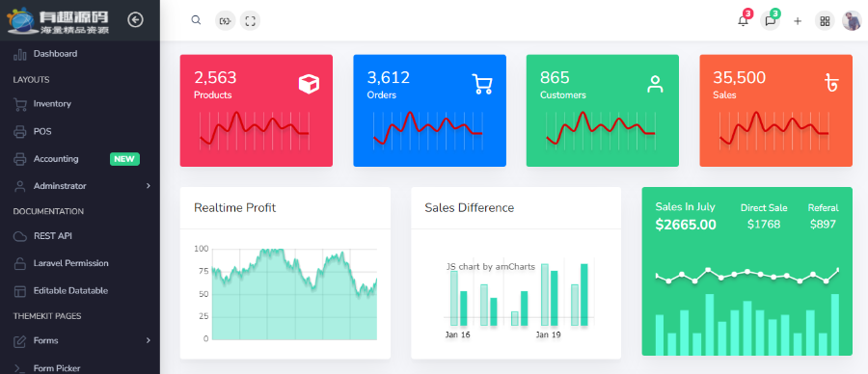Click the plus icon in header

(798, 21)
